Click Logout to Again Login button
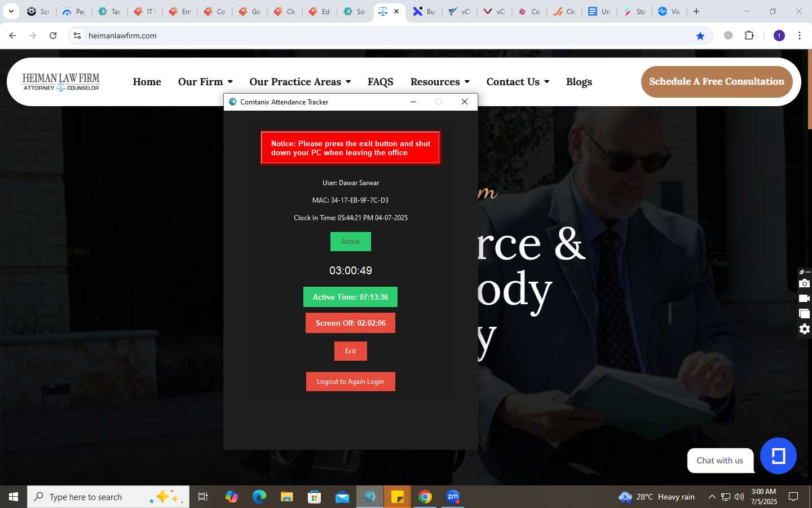Screen dimensions: 812x508 click(350, 382)
